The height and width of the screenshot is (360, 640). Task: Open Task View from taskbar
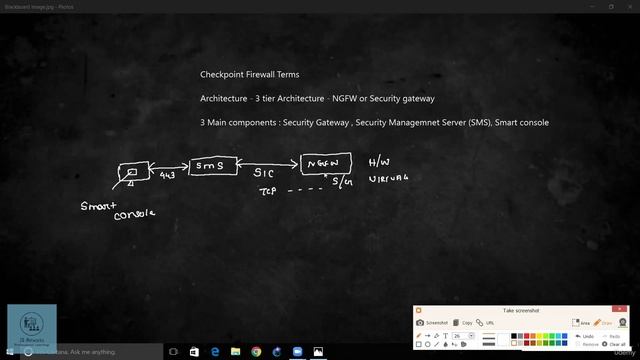[x=173, y=352]
